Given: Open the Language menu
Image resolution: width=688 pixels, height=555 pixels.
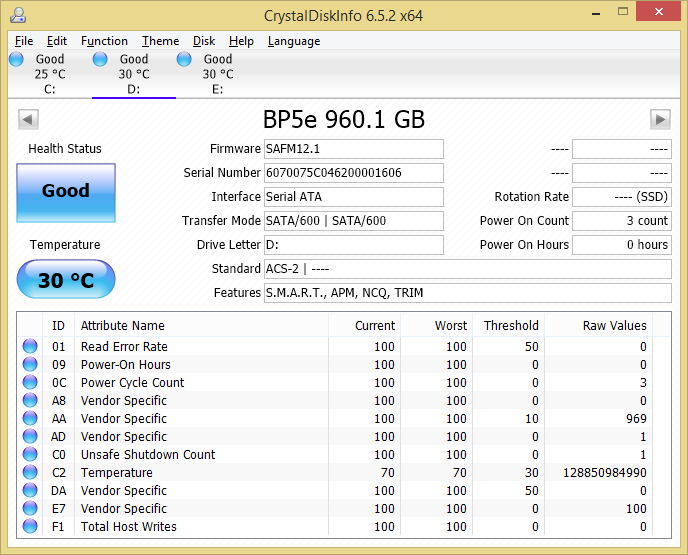Looking at the screenshot, I should coord(294,41).
